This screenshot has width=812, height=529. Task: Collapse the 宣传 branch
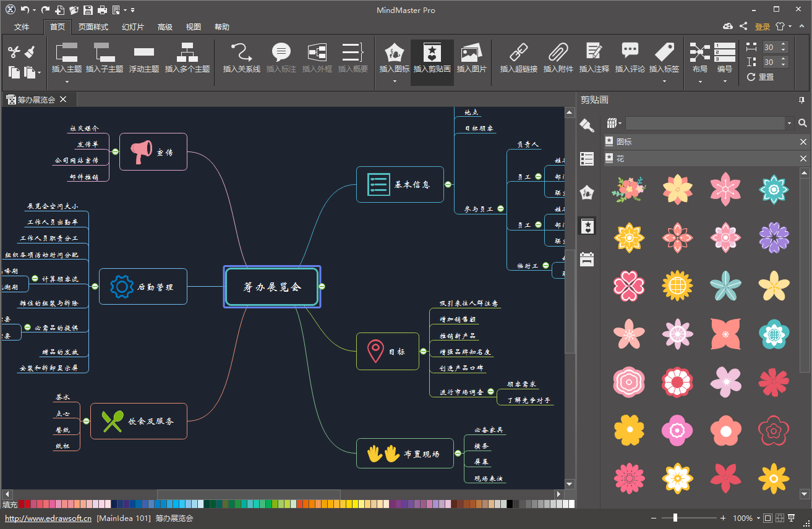(x=115, y=151)
